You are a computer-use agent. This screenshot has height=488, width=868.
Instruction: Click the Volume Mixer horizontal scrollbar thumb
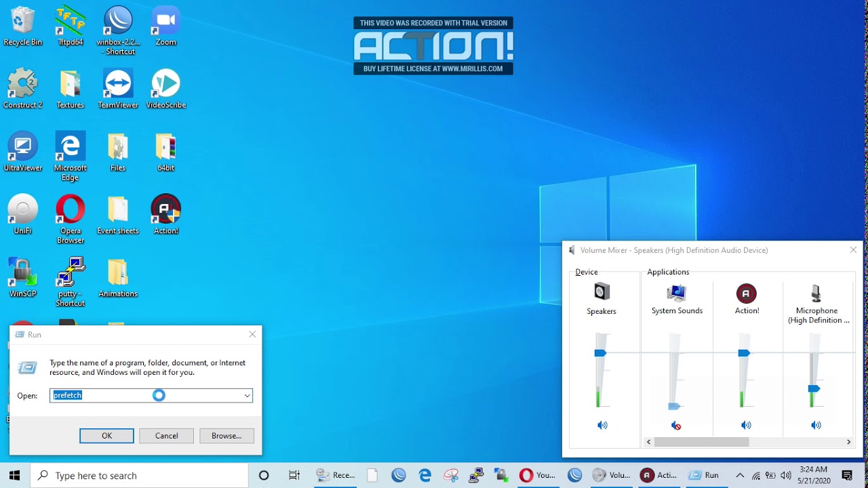click(x=701, y=442)
